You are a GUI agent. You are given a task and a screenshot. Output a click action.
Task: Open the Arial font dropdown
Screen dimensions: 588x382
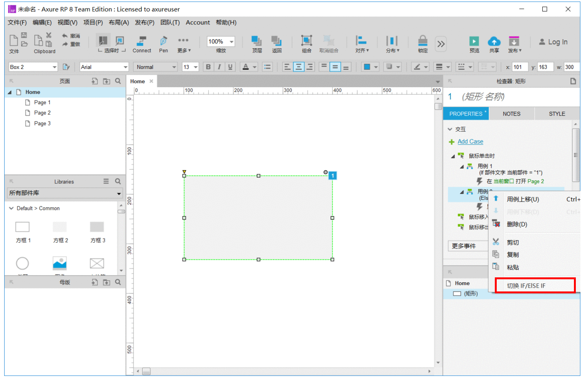(x=125, y=67)
